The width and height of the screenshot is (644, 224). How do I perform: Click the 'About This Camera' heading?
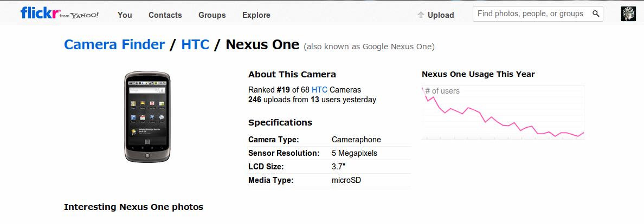(x=292, y=74)
